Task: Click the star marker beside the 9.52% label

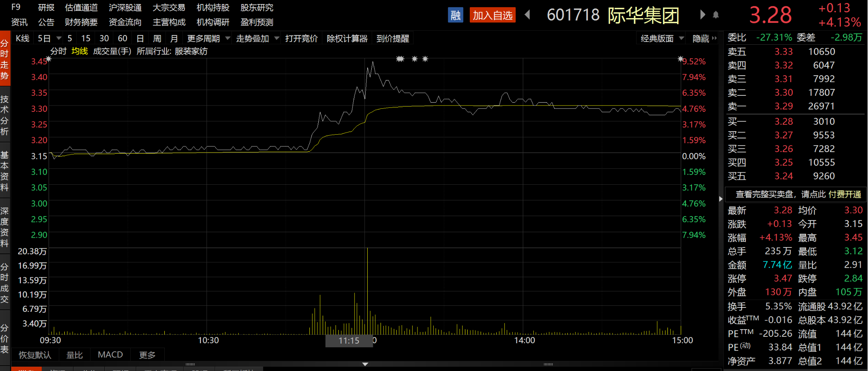Action: pos(680,59)
